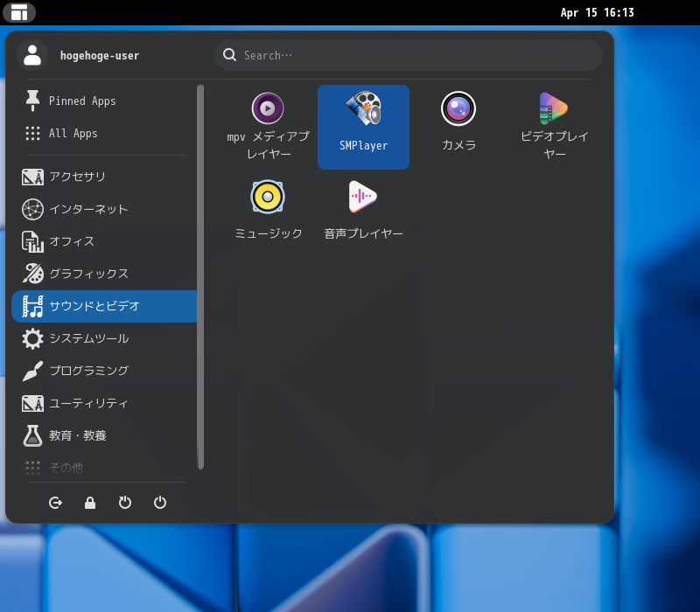Open the Apr 15 16:13 clock
Screen dimensions: 700x612
click(x=598, y=12)
